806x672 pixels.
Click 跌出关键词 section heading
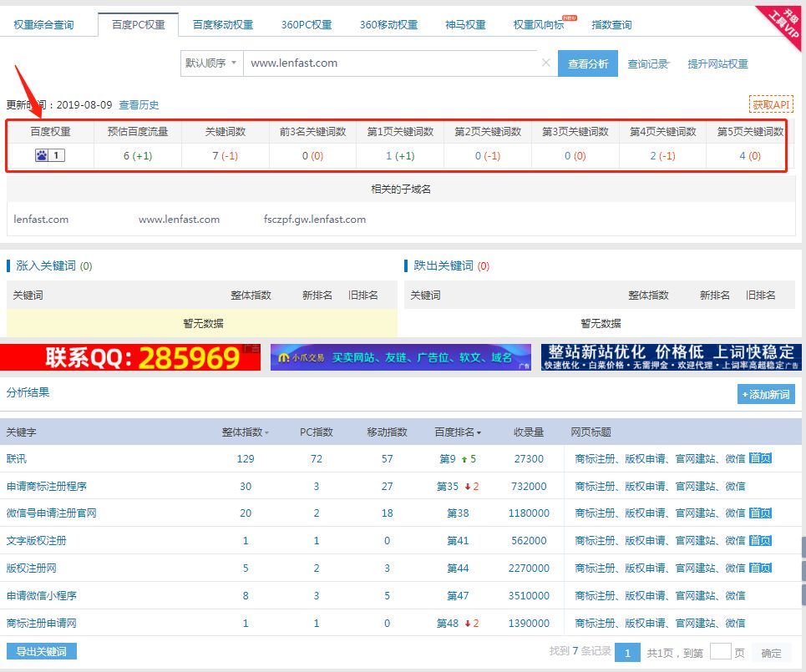coord(444,265)
